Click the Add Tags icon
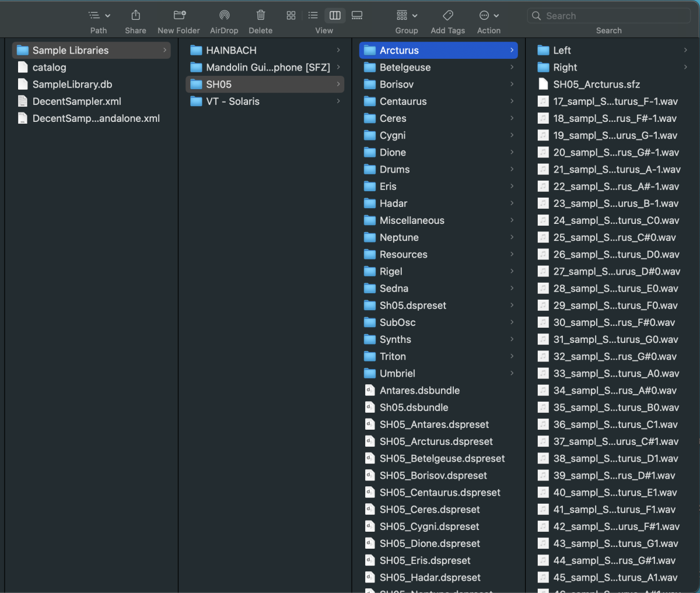 (448, 16)
